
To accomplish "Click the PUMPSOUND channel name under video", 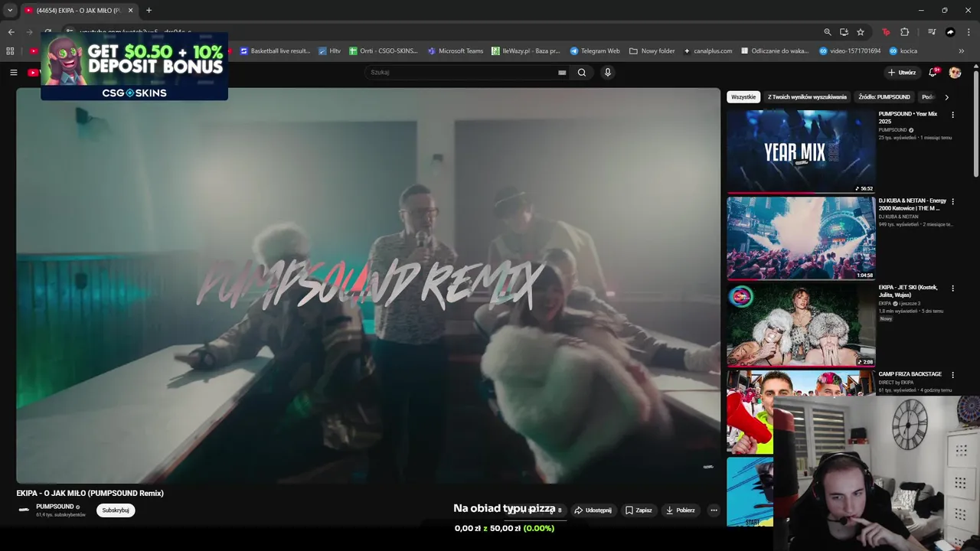I will coord(55,507).
